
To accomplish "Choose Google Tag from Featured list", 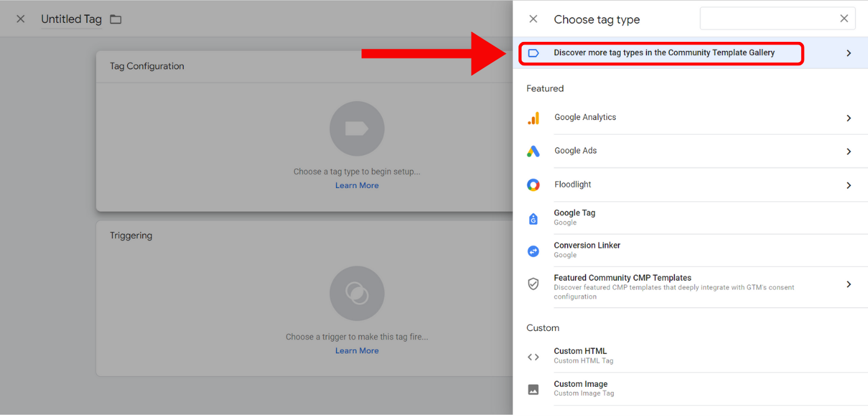I will tap(690, 218).
